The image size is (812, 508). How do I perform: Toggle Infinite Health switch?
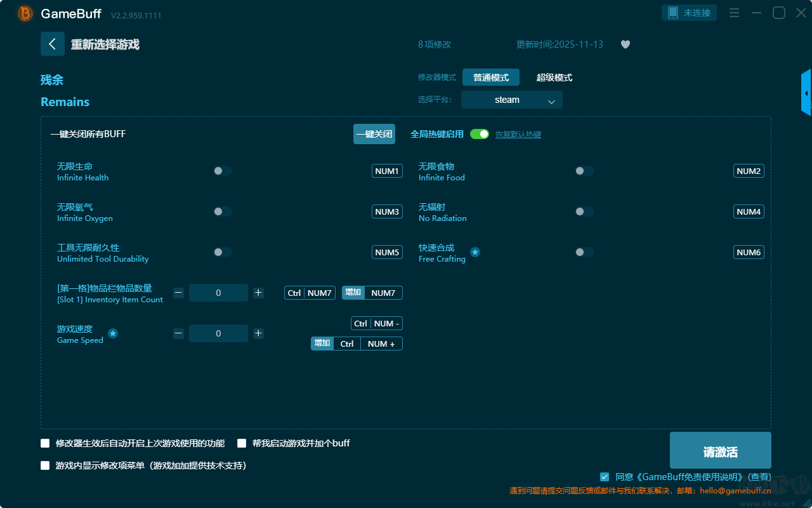click(223, 171)
